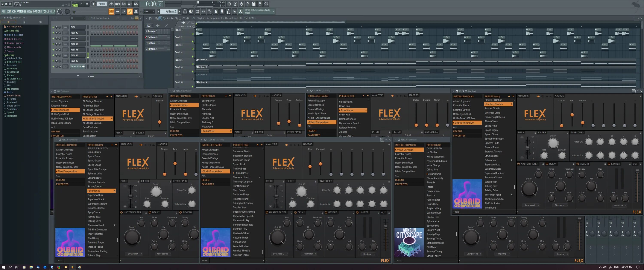Open the Channel rack 'All' filter dropdown
The height and width of the screenshot is (270, 644).
click(x=78, y=18)
